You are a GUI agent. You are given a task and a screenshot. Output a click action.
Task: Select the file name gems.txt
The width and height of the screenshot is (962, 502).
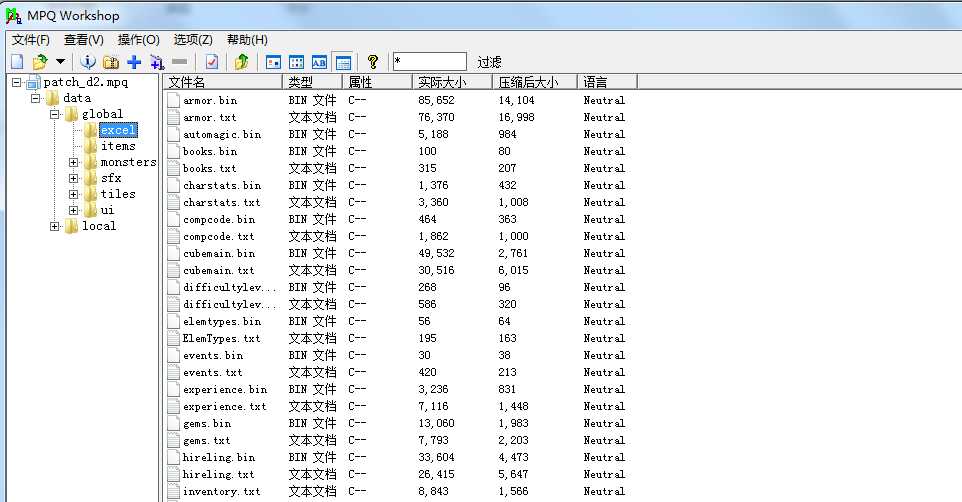pos(206,441)
